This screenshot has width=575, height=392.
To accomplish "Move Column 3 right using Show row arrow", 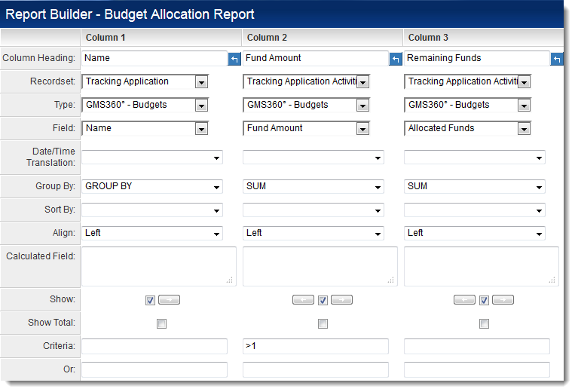I will pyautogui.click(x=503, y=300).
